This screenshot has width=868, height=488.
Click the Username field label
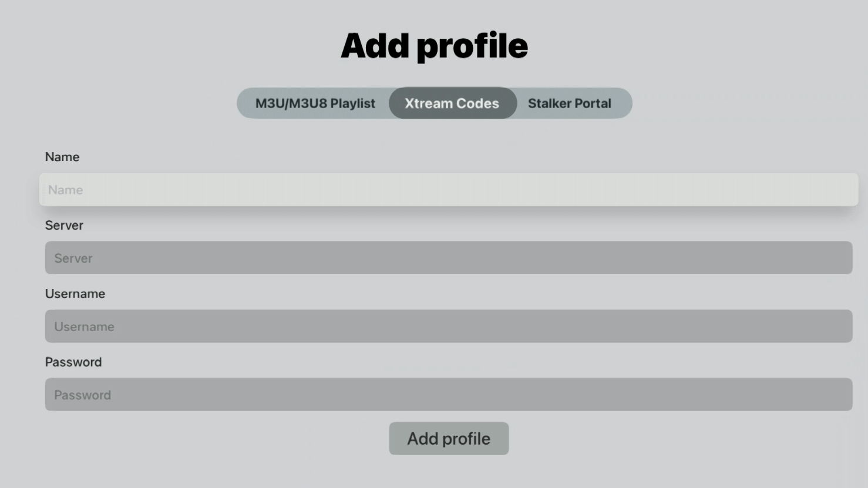click(x=75, y=294)
